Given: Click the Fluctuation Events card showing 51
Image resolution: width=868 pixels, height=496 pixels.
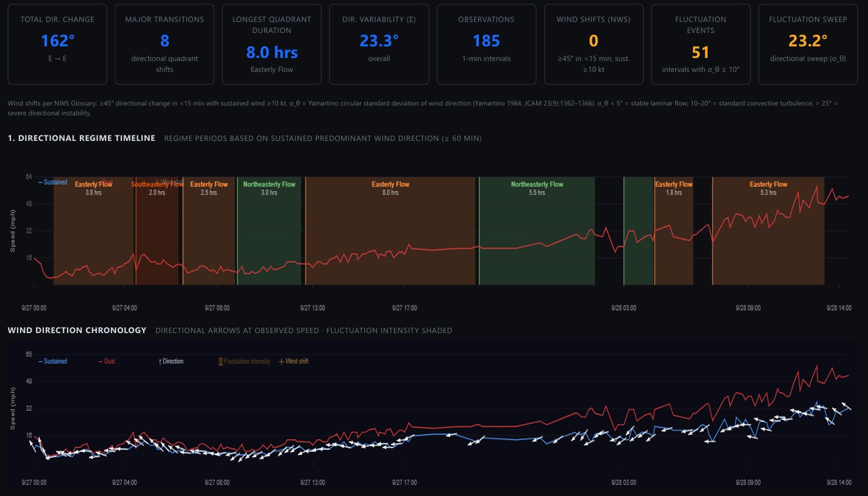Looking at the screenshot, I should pos(701,44).
